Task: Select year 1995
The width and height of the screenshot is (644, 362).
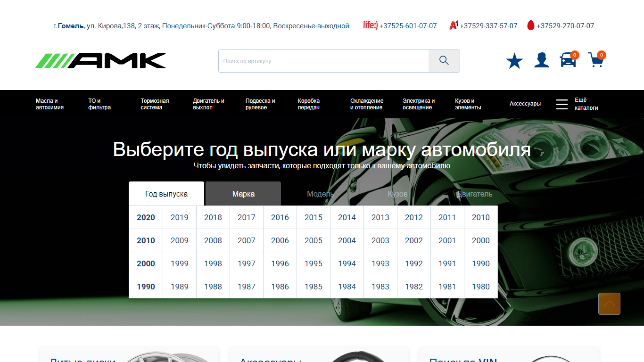Action: (x=313, y=263)
